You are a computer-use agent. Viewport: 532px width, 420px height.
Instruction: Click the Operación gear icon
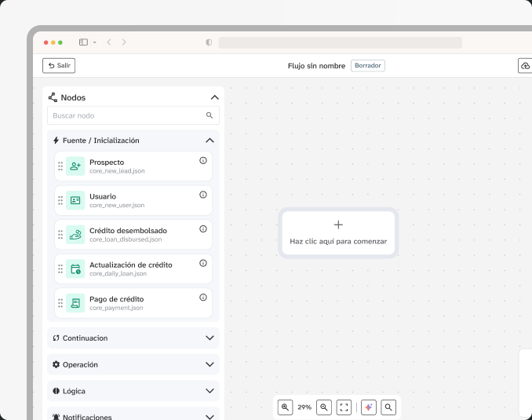(56, 364)
